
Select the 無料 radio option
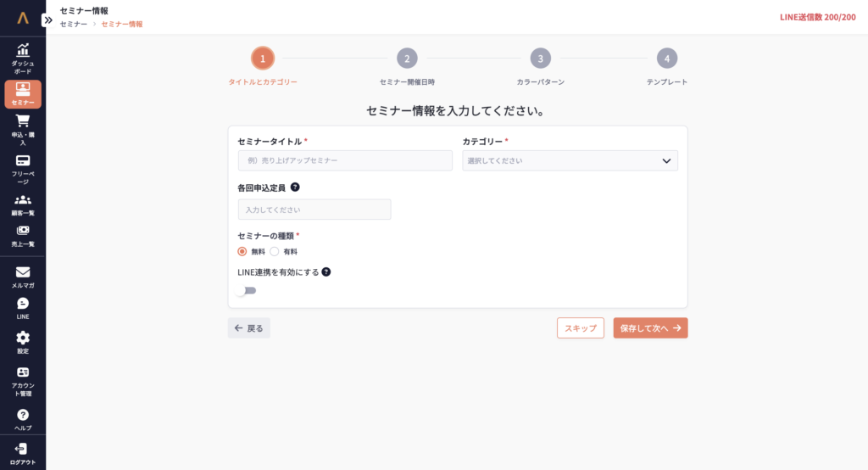tap(242, 252)
